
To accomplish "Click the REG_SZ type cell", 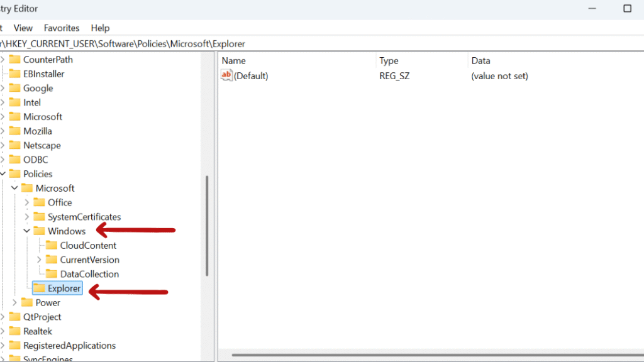I will (394, 76).
